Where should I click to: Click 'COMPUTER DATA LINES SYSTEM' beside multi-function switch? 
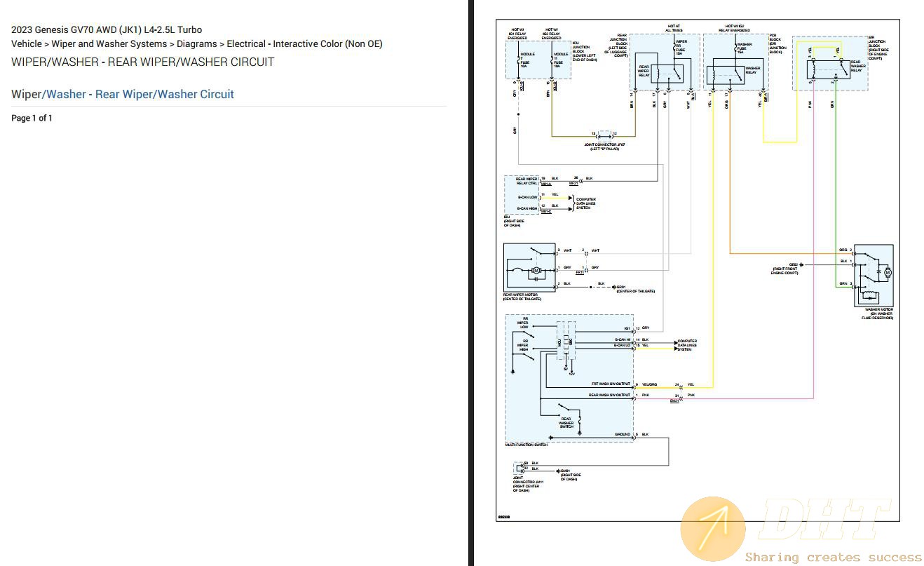point(687,345)
